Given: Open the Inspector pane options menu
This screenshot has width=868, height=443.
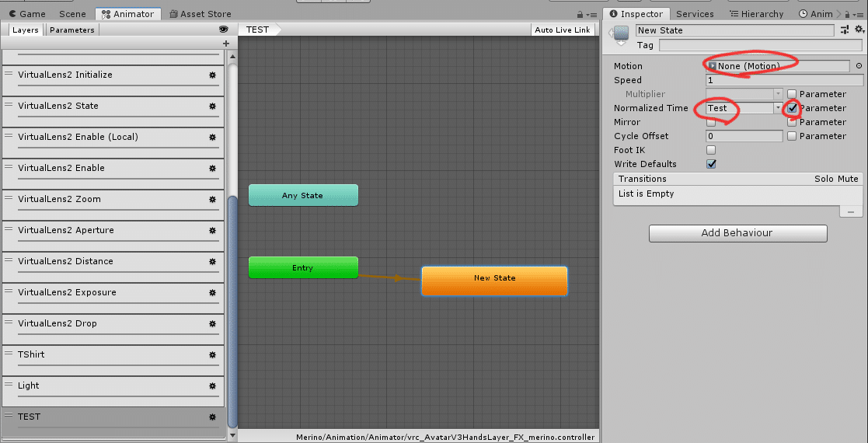Looking at the screenshot, I should click(857, 15).
